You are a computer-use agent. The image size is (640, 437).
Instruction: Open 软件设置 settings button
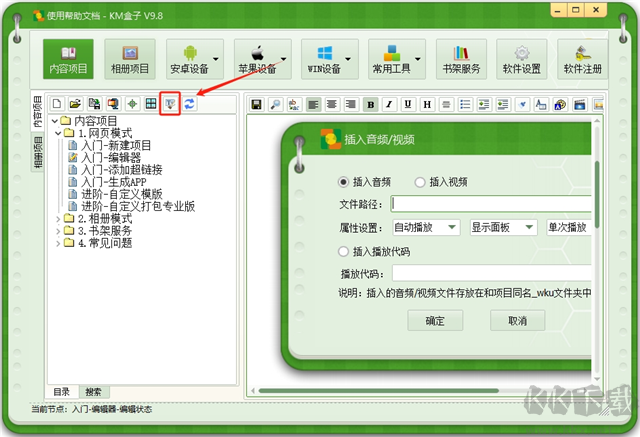[x=522, y=59]
